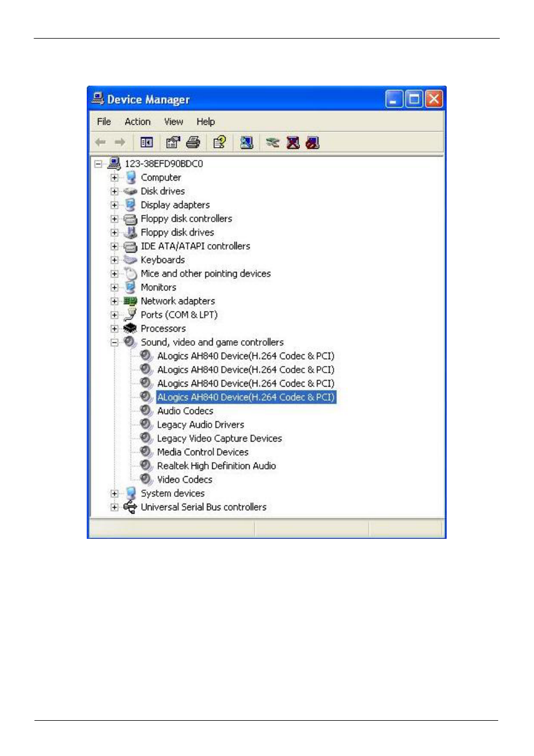The width and height of the screenshot is (534, 756).
Task: Expand the Ports (COM & LPT) node
Action: (x=115, y=315)
